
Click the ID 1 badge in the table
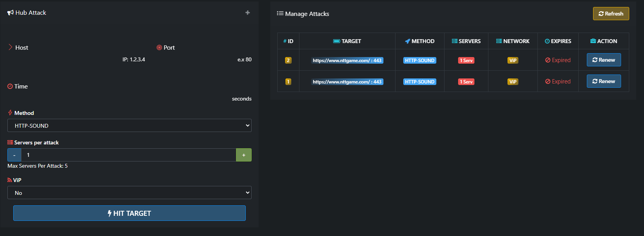point(288,82)
